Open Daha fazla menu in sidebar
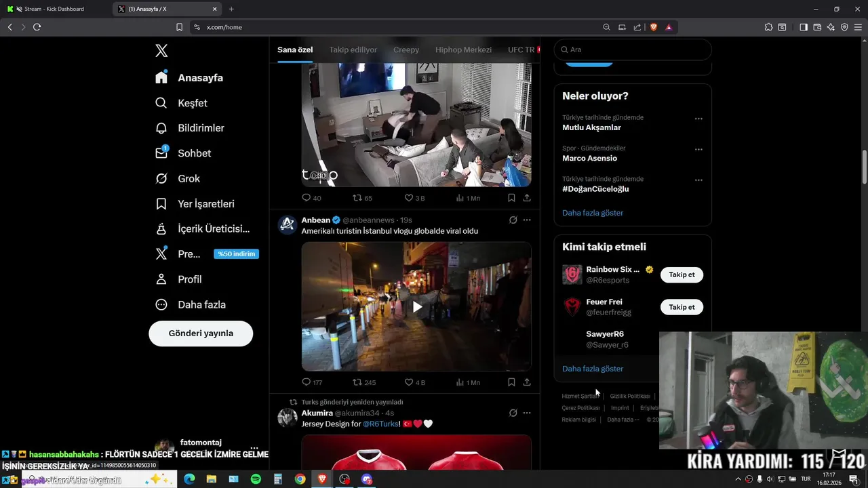Viewport: 868px width, 488px height. coord(191,304)
